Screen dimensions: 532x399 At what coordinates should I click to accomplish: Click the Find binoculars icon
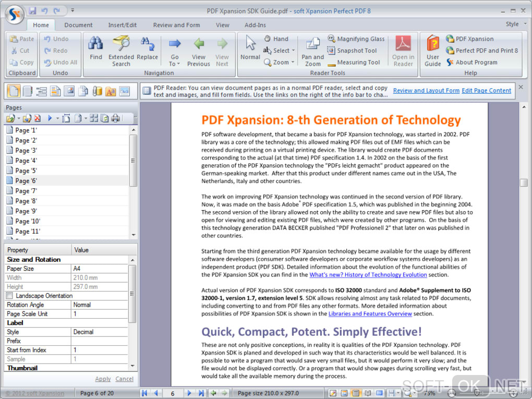[95, 43]
